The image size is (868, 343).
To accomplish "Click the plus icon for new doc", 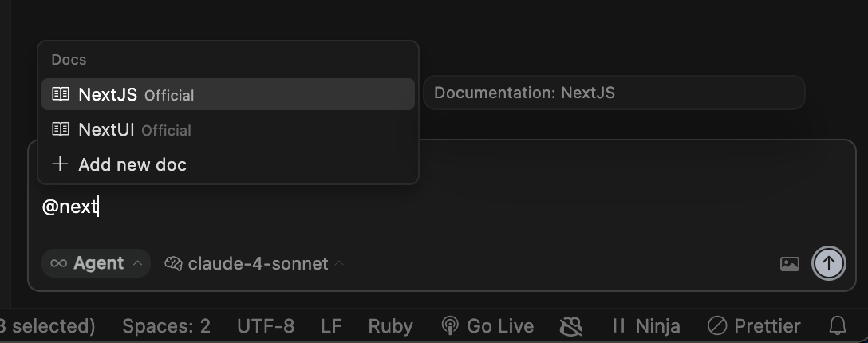I will pos(60,164).
